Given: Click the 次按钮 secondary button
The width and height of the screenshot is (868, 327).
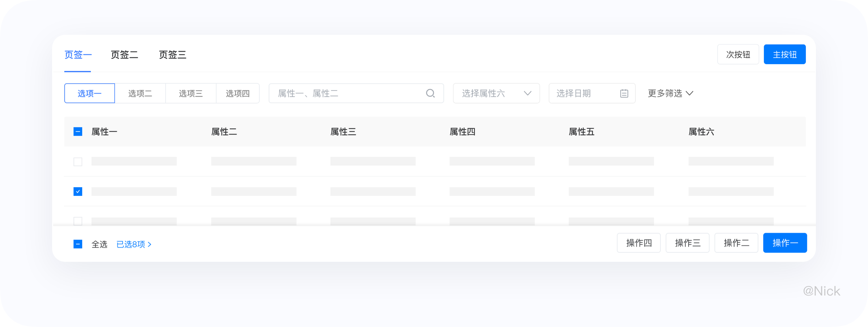Looking at the screenshot, I should click(738, 54).
